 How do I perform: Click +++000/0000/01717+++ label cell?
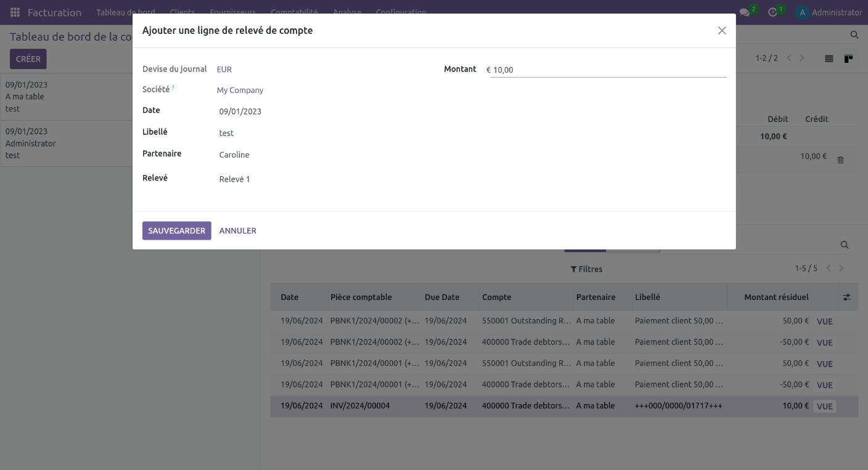pos(679,405)
